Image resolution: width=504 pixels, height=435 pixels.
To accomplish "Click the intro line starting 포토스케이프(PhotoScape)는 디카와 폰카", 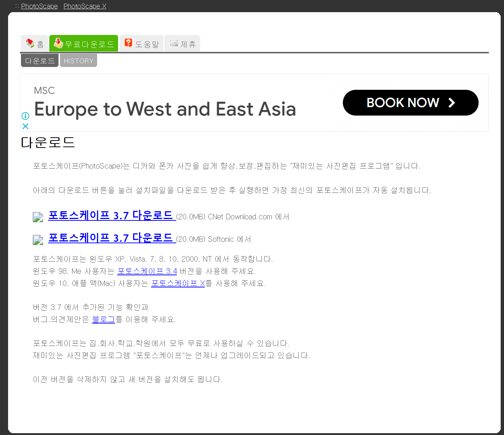I will coord(227,166).
